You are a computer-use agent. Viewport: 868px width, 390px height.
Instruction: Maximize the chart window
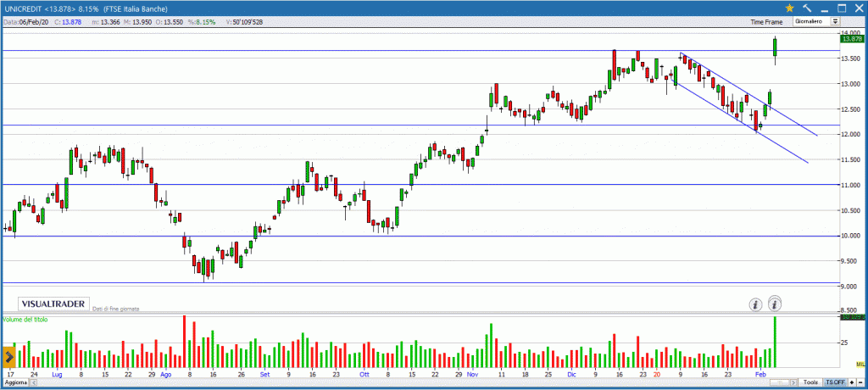842,8
